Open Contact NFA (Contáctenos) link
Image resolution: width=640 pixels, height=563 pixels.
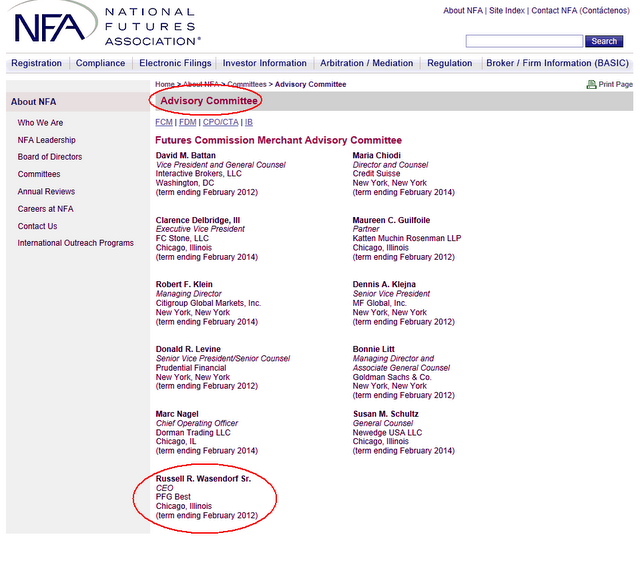tap(580, 11)
